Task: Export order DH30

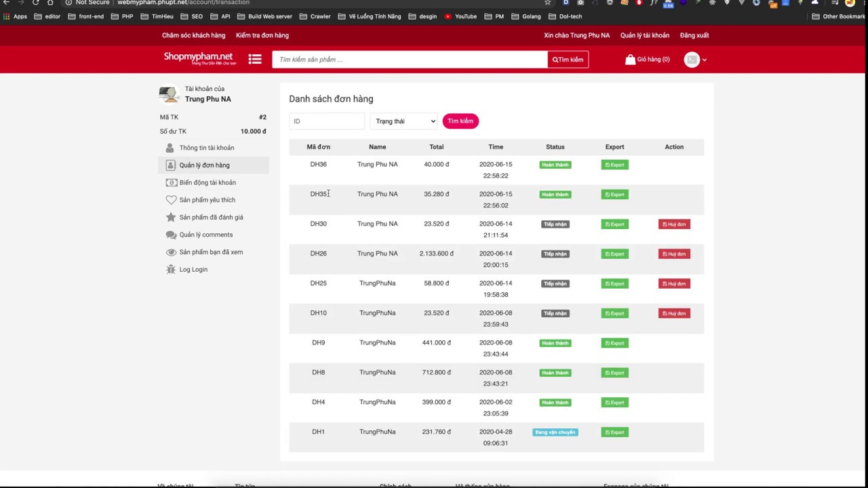Action: pos(614,224)
